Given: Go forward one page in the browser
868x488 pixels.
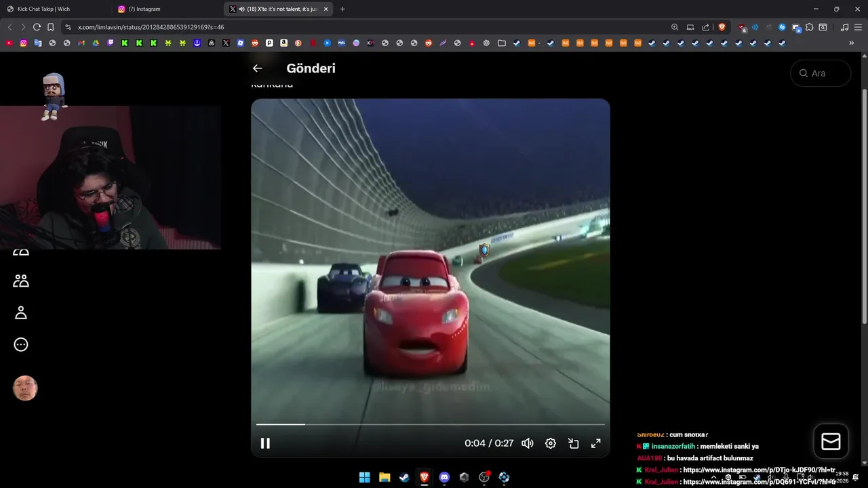Looking at the screenshot, I should click(23, 27).
